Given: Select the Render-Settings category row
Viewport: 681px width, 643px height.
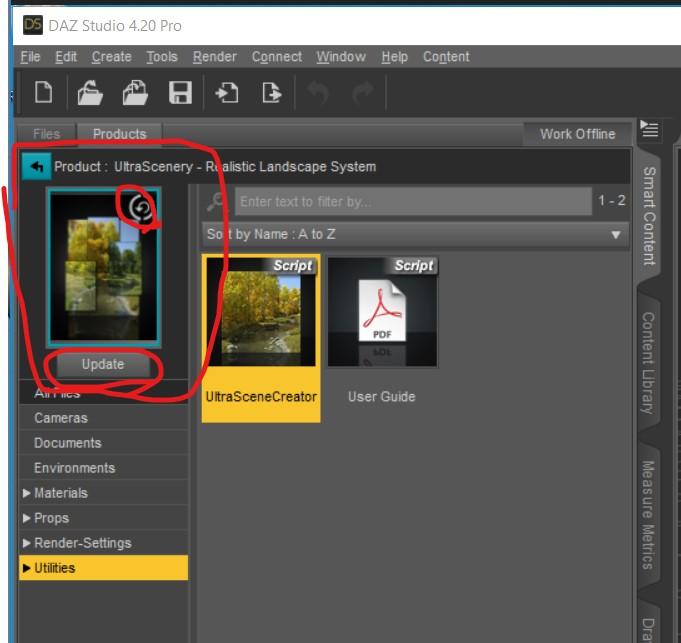Looking at the screenshot, I should click(x=103, y=543).
